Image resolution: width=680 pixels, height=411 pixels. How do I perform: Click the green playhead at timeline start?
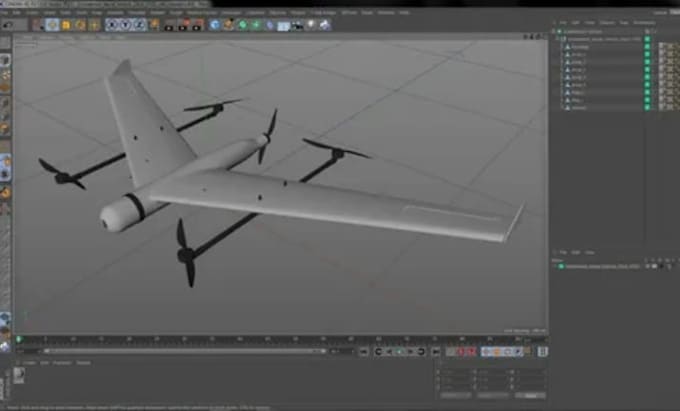19,339
